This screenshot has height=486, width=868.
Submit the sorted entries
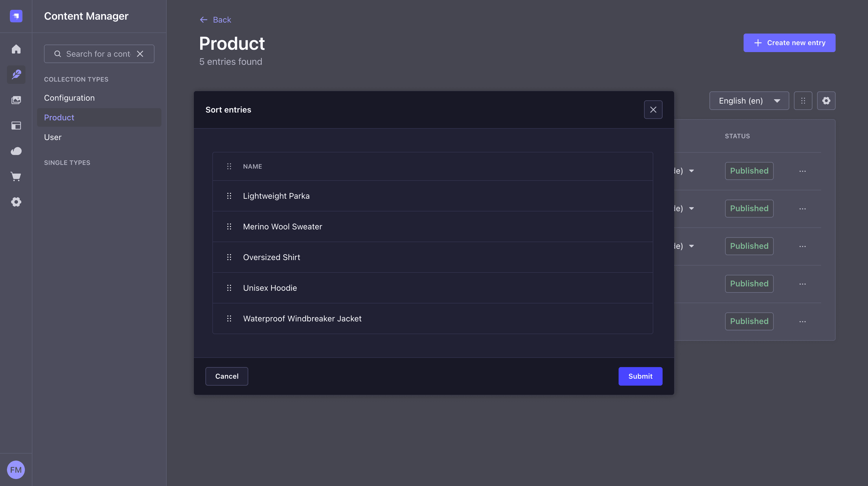coord(640,376)
